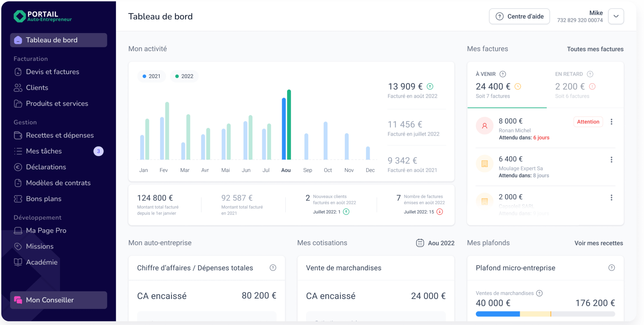This screenshot has width=644, height=325.
Task: Toggle the 2022 chart legend series
Action: click(x=184, y=76)
